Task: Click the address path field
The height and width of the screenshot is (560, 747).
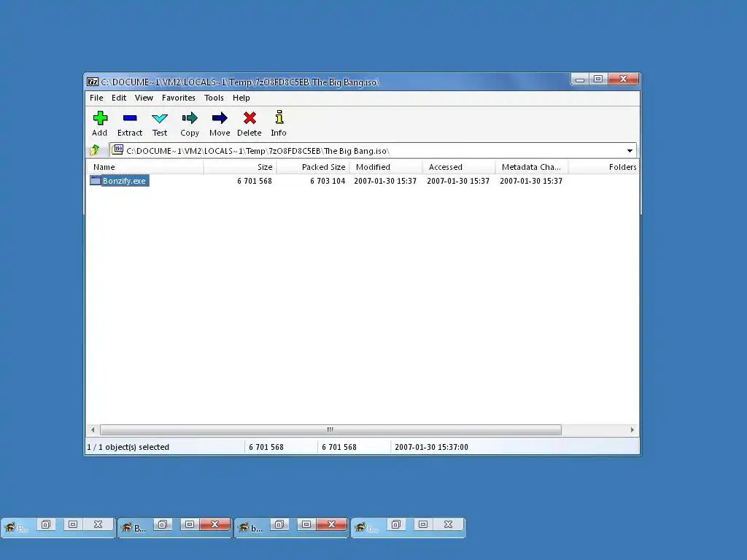Action: 371,151
